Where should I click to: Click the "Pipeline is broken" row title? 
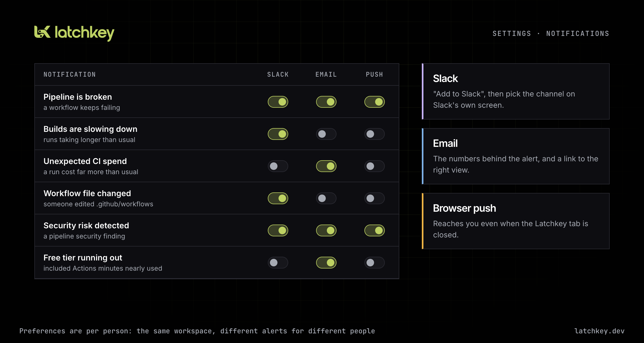[x=78, y=97]
